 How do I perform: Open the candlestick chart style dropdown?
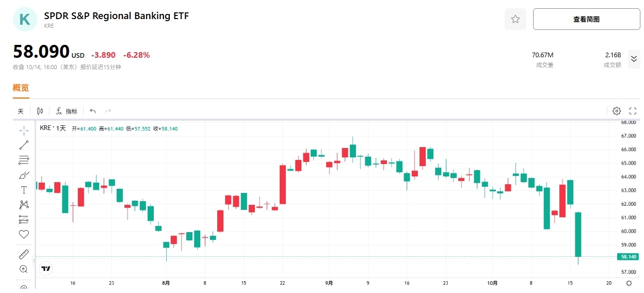click(40, 111)
